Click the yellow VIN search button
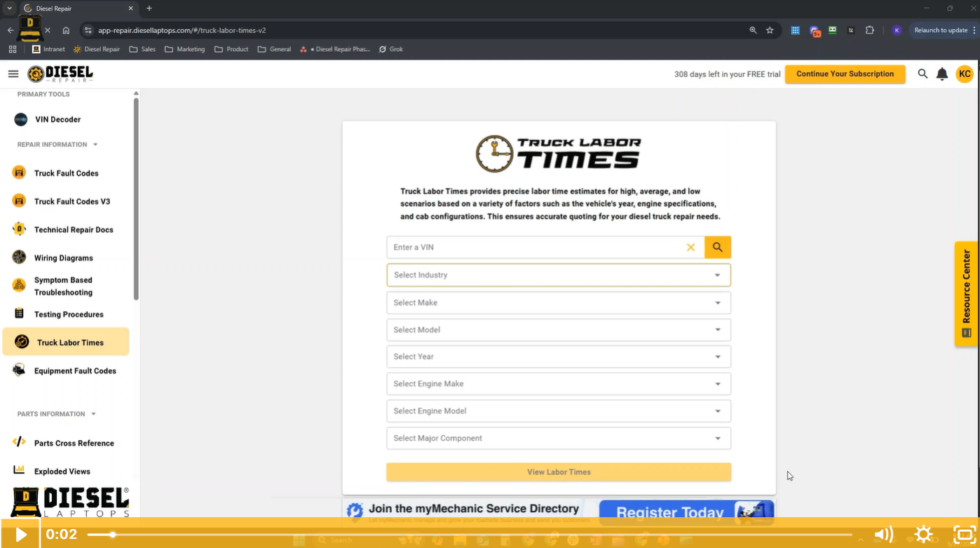This screenshot has height=548, width=980. (718, 247)
